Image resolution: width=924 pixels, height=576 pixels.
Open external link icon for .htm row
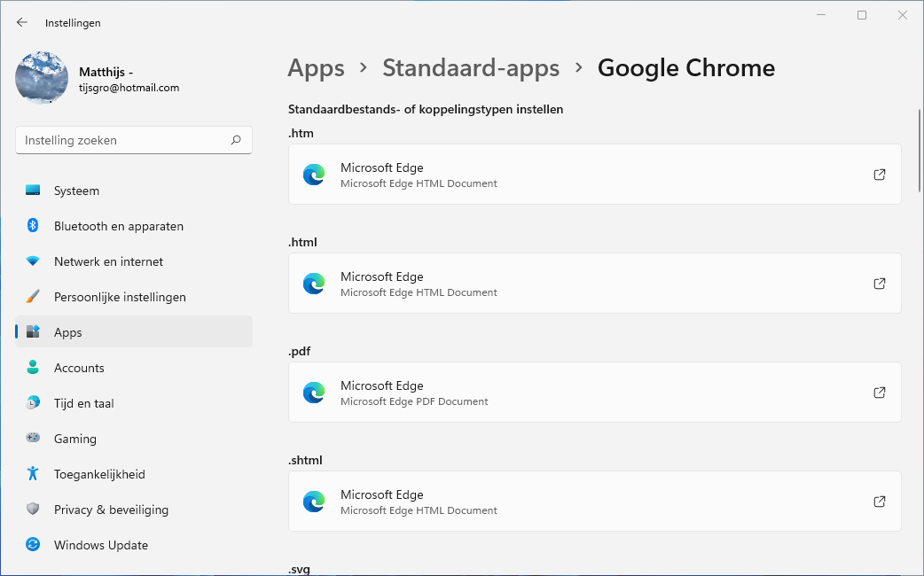[879, 175]
